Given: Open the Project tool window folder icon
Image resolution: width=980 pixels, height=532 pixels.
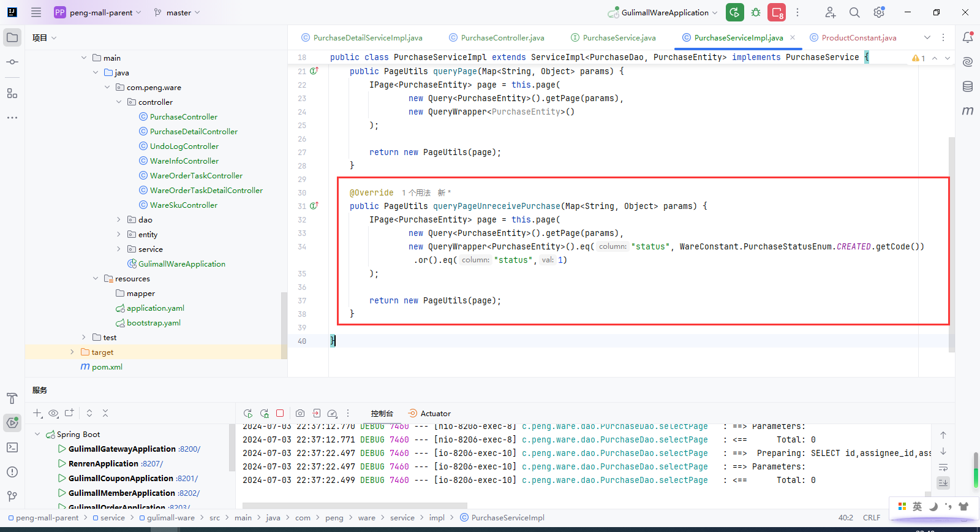Looking at the screenshot, I should (12, 37).
